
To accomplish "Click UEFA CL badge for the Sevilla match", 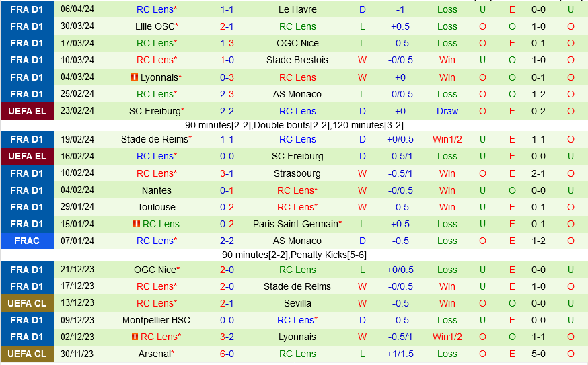I will [27, 303].
